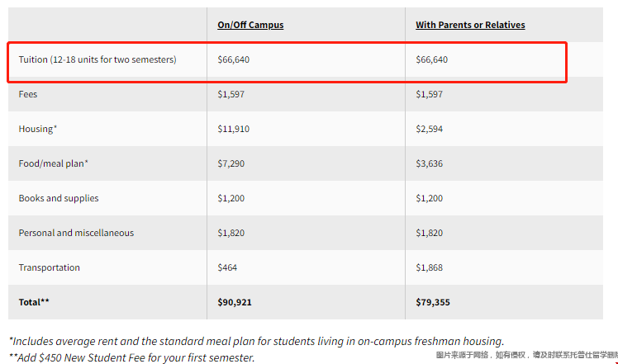Click the With Parents or Relatives header link
618x364 pixels.
(470, 25)
